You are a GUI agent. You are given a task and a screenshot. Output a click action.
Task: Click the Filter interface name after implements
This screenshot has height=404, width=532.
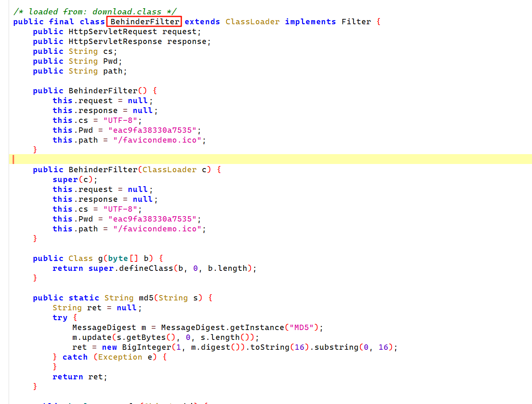pyautogui.click(x=356, y=22)
